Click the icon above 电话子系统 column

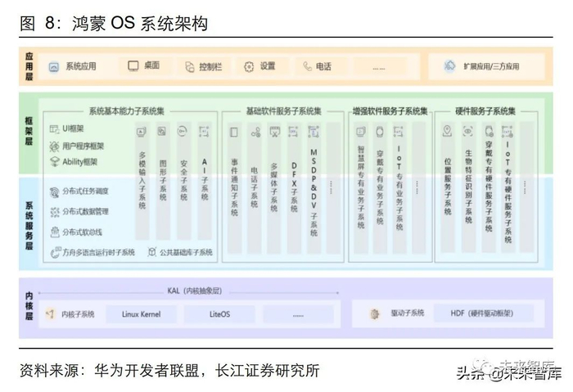[x=255, y=133]
